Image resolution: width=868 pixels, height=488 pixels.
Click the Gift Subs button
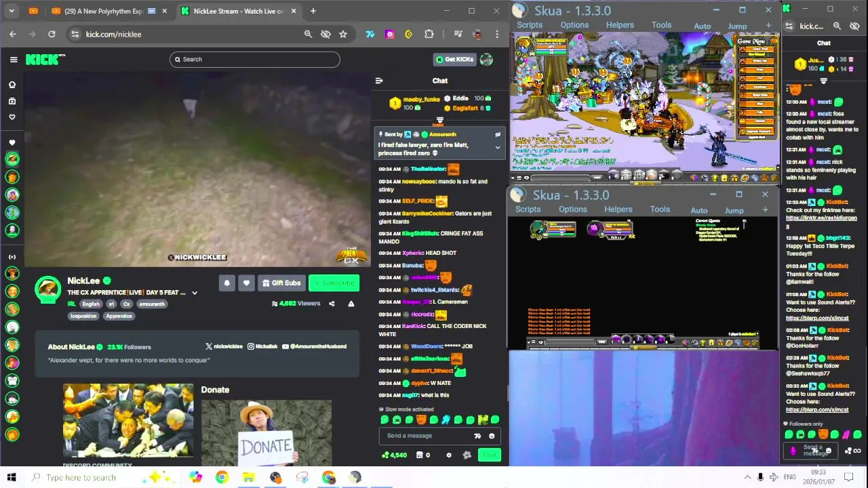pyautogui.click(x=281, y=283)
